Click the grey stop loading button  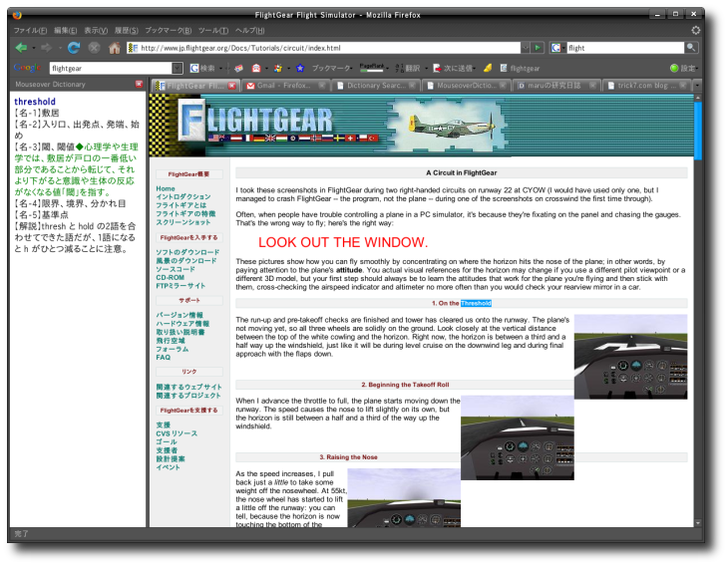click(95, 47)
